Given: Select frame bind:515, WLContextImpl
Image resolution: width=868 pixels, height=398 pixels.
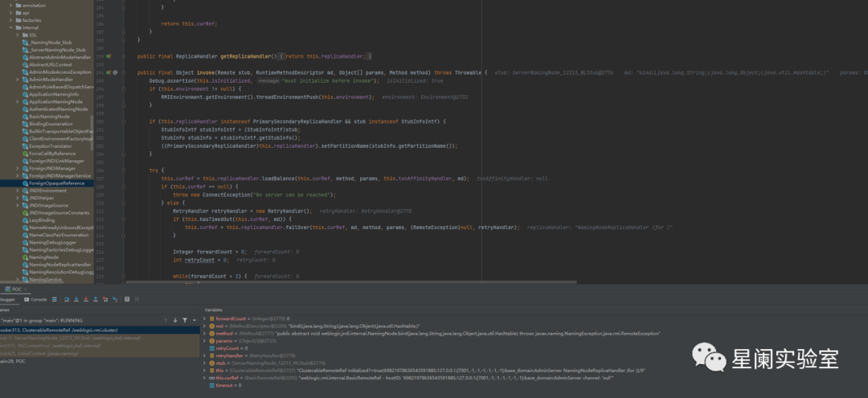Looking at the screenshot, I should (100, 346).
